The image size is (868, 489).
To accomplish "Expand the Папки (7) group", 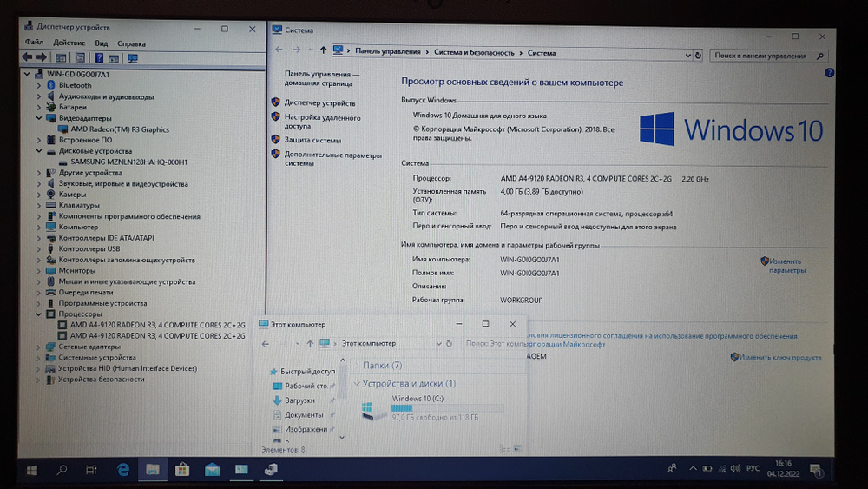I will pyautogui.click(x=357, y=366).
